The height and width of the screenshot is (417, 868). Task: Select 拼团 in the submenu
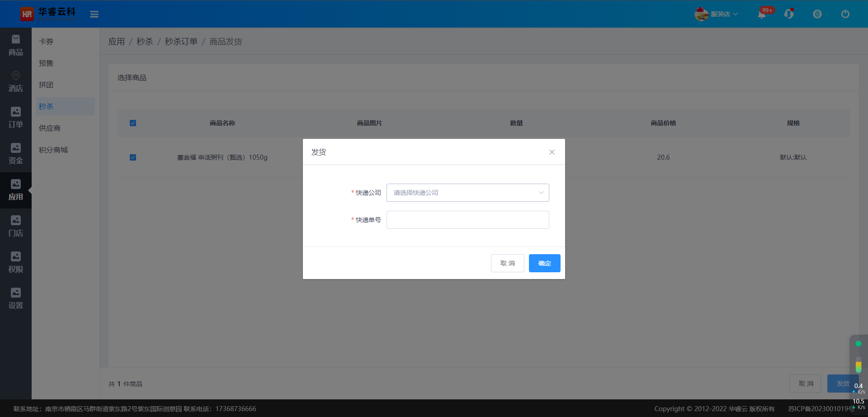pos(46,85)
